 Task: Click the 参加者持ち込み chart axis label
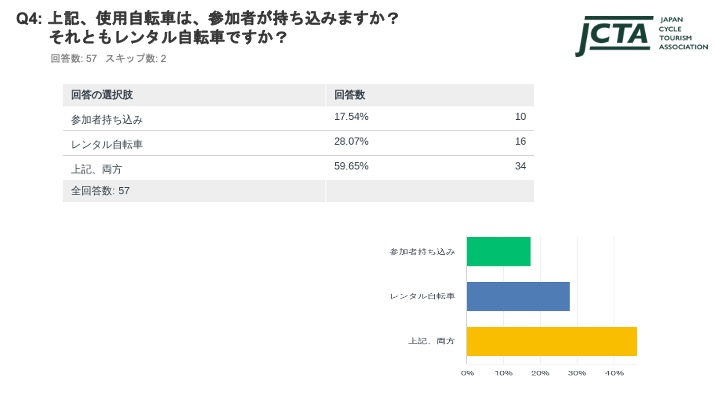click(x=422, y=252)
